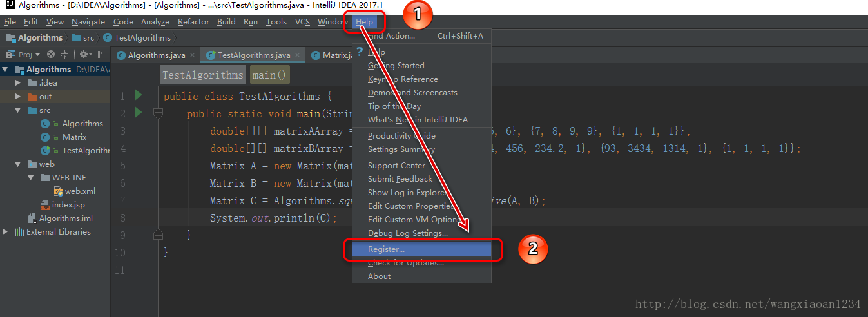Click line number 8 in the gutter
Image resolution: width=868 pixels, height=317 pixels.
click(x=122, y=218)
